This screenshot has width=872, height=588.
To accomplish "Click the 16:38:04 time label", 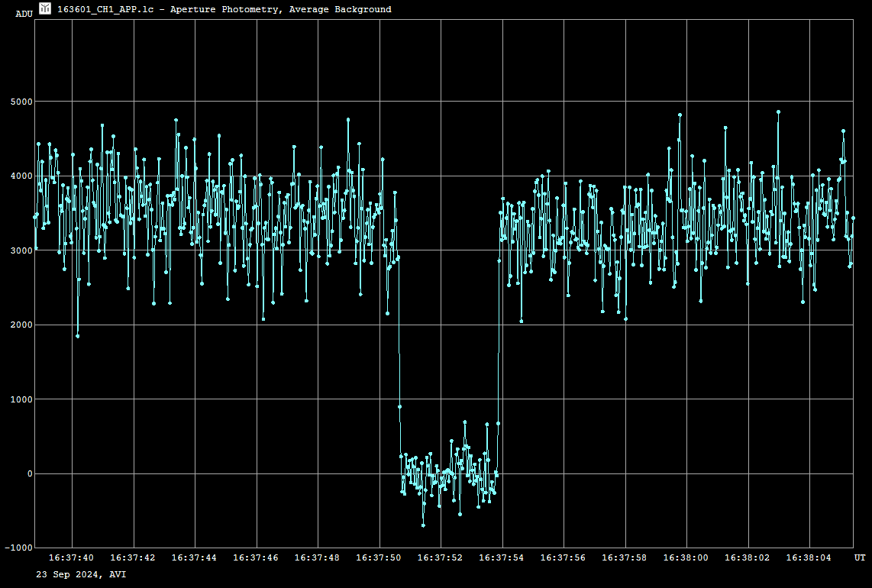I will click(x=809, y=557).
